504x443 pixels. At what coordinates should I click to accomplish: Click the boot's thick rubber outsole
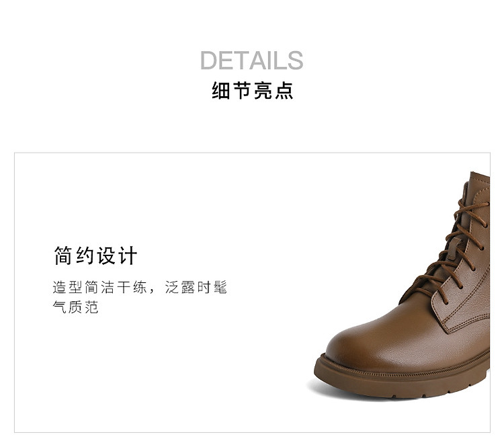coord(402,384)
